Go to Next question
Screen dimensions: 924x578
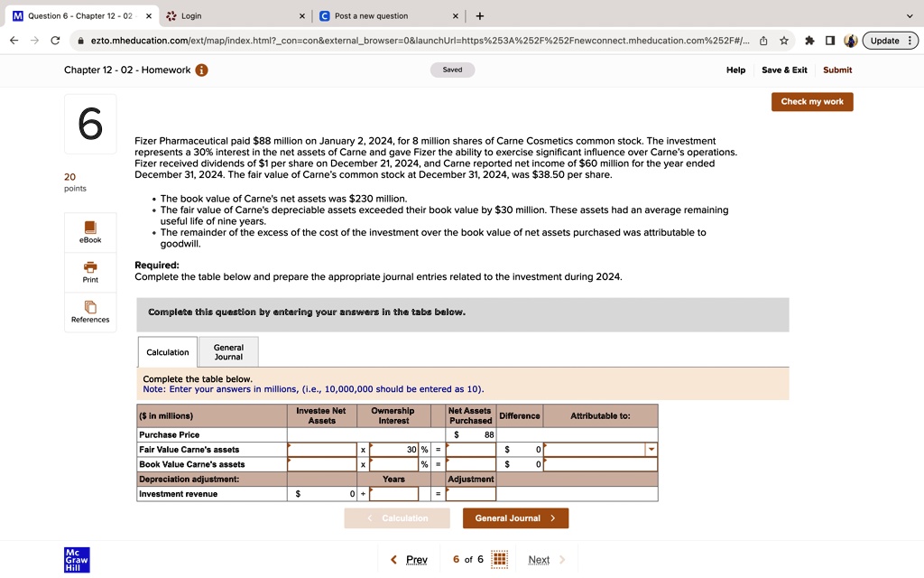pos(546,560)
